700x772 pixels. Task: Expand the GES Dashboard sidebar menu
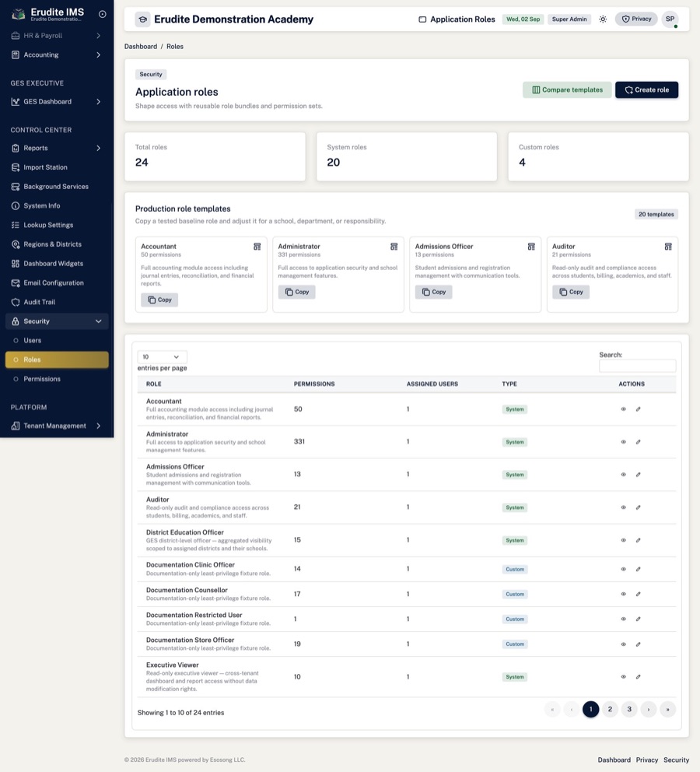click(57, 101)
